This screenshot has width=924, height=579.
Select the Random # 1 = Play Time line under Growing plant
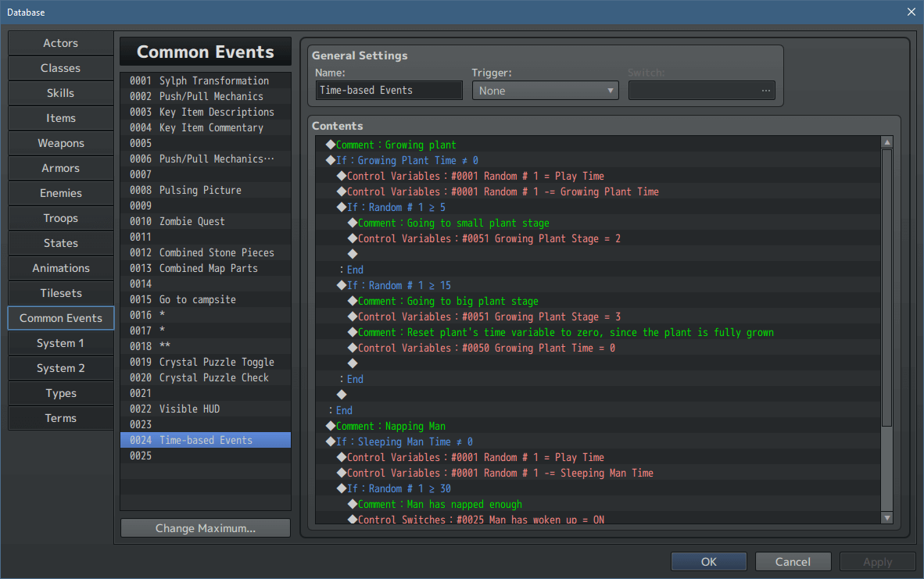tap(598, 176)
